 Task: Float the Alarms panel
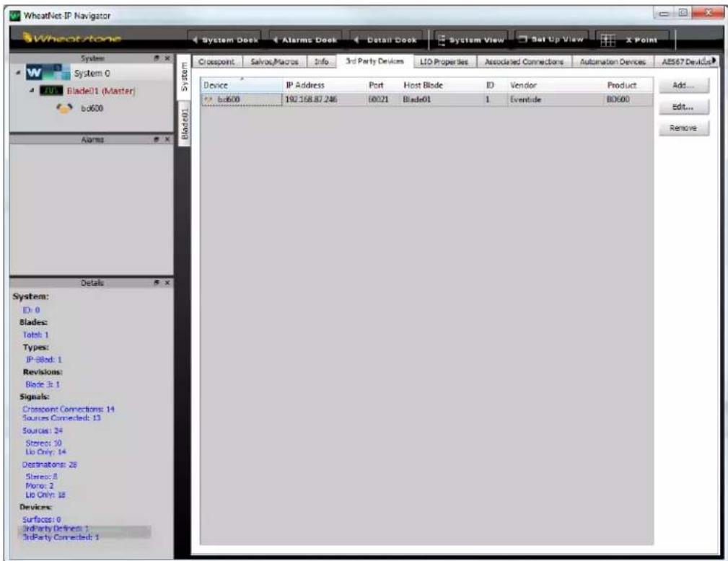157,139
